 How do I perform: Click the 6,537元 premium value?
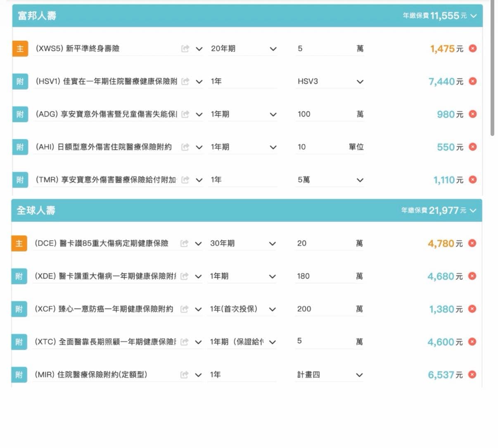click(445, 375)
